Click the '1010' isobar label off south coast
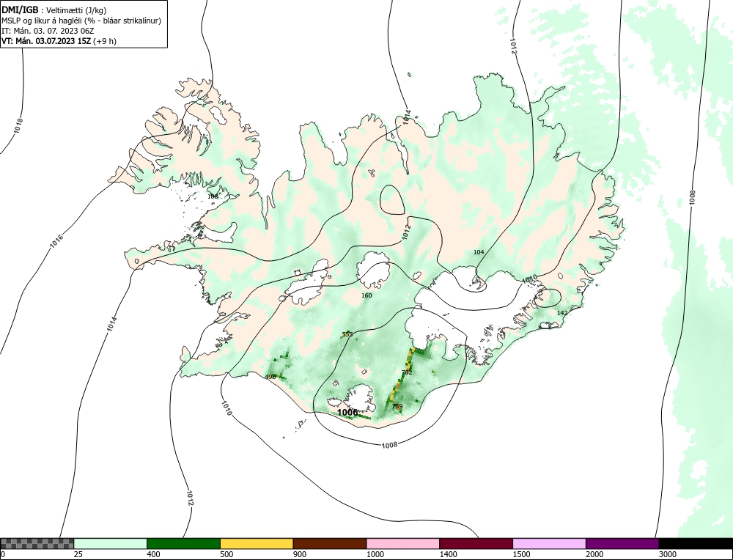This screenshot has width=733, height=560. tap(226, 408)
